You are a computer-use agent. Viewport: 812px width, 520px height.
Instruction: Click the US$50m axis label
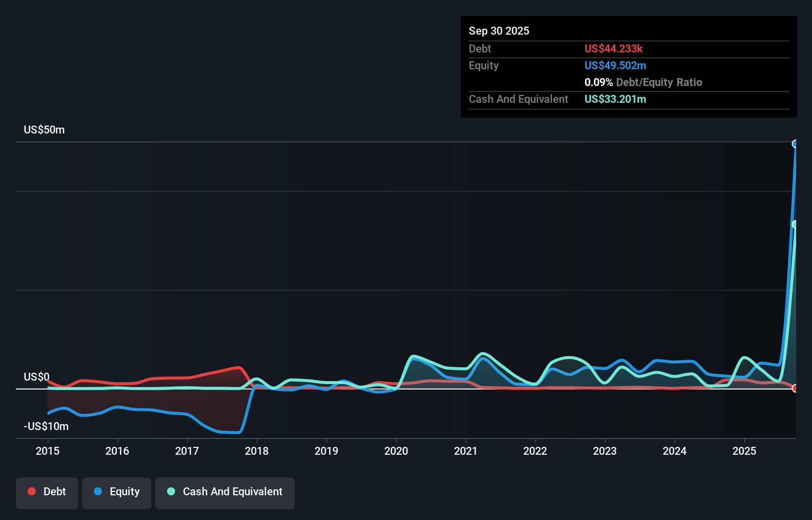click(44, 130)
